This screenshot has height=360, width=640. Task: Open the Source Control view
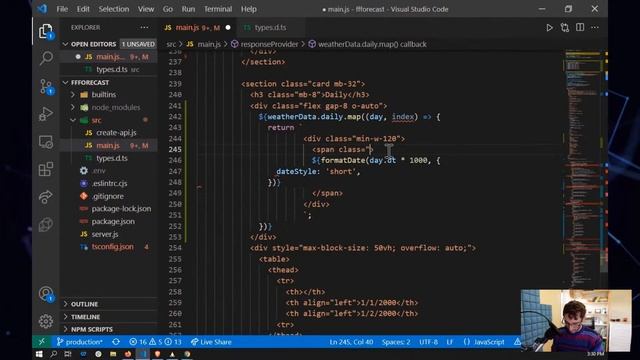(x=46, y=87)
